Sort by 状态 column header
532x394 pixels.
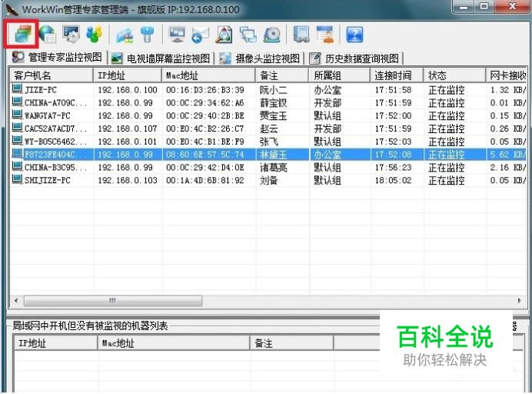pyautogui.click(x=454, y=75)
